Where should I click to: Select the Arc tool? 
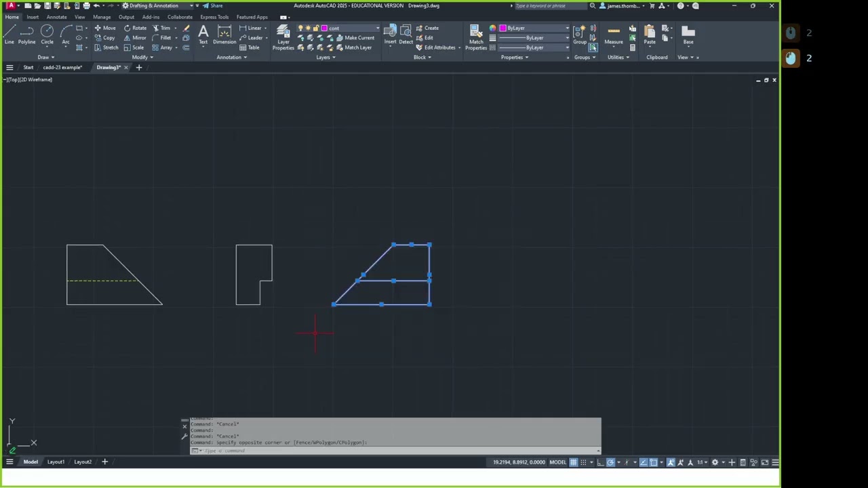click(66, 35)
